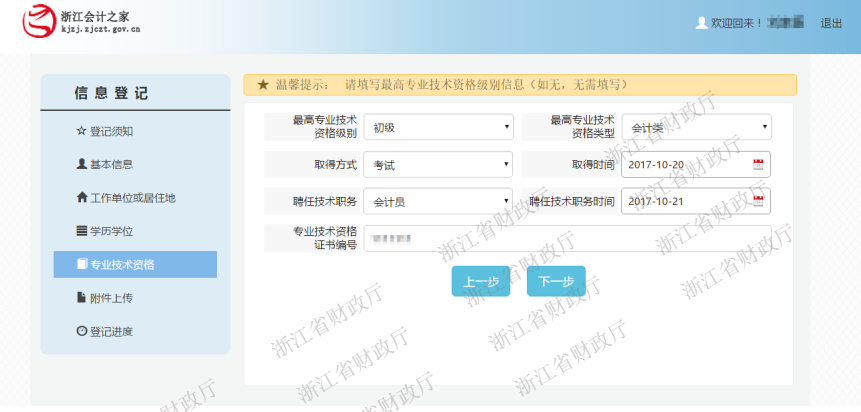
Task: Expand the 最高专业技术资格级别 dropdown
Action: pyautogui.click(x=437, y=127)
